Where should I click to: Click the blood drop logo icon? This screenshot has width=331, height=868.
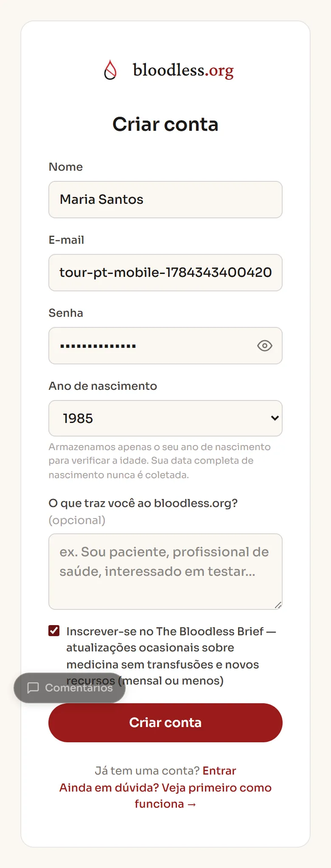(x=110, y=70)
